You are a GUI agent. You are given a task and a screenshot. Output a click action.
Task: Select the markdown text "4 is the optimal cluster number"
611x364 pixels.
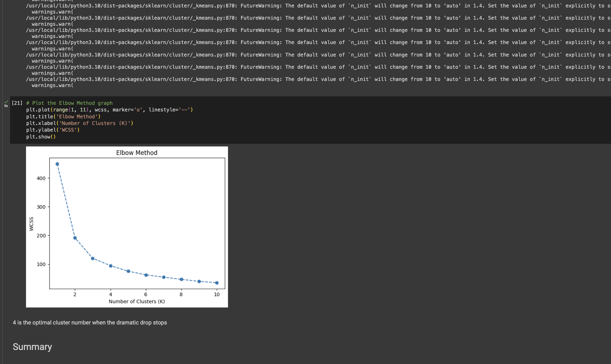click(x=90, y=323)
